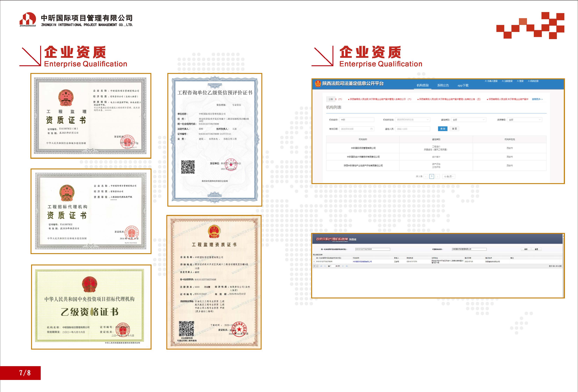This screenshot has width=578, height=392.
Task: Open the 30 rows-per-page select in procurement list
Action: pyautogui.click(x=316, y=266)
